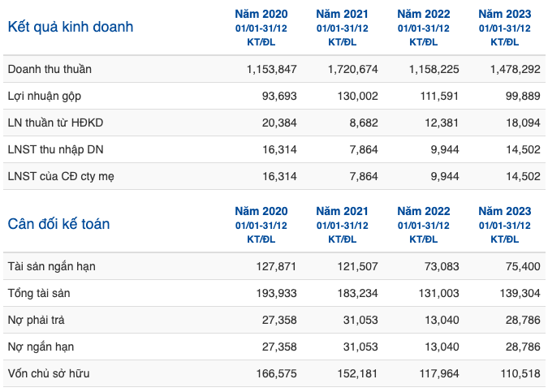Click the value 131,003 in Tổng tài sản
The width and height of the screenshot is (548, 392).
click(x=439, y=294)
